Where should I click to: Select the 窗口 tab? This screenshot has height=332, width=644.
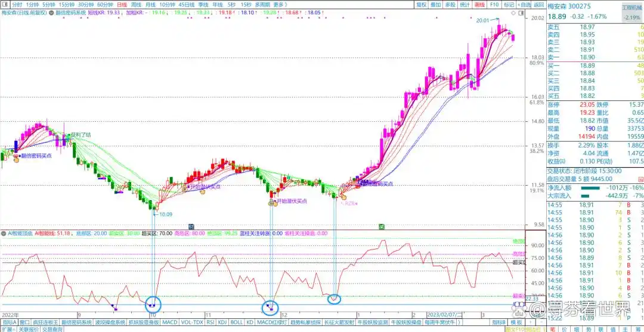coord(24,322)
